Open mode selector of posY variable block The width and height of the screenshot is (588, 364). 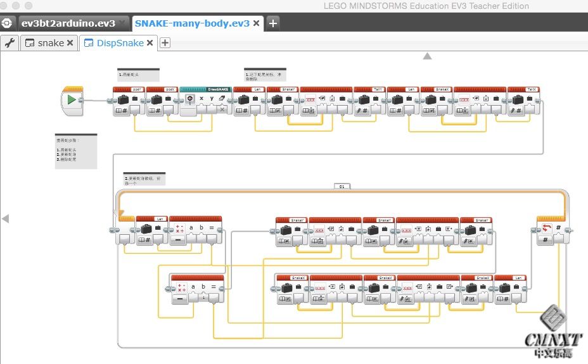pyautogui.click(x=122, y=111)
